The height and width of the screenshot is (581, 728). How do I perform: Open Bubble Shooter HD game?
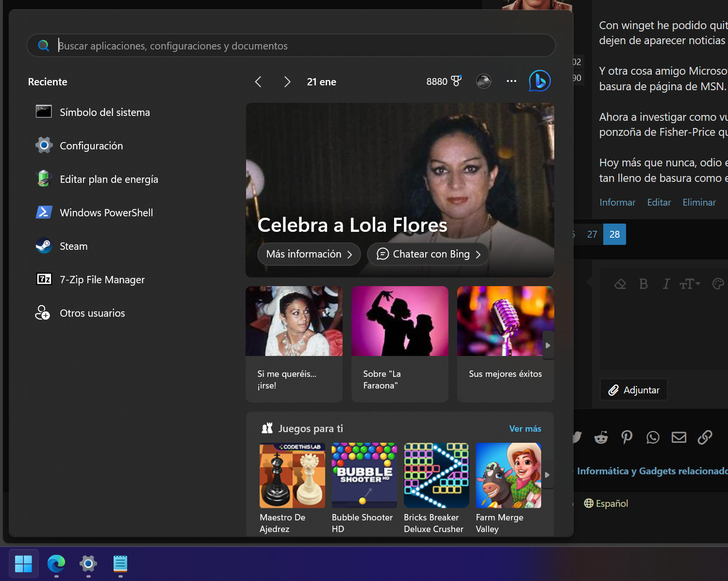364,488
